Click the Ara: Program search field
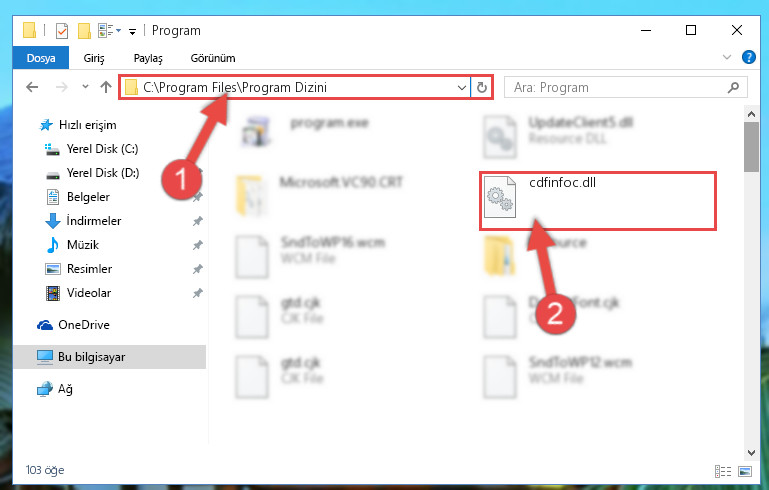The image size is (769, 490). [x=619, y=87]
